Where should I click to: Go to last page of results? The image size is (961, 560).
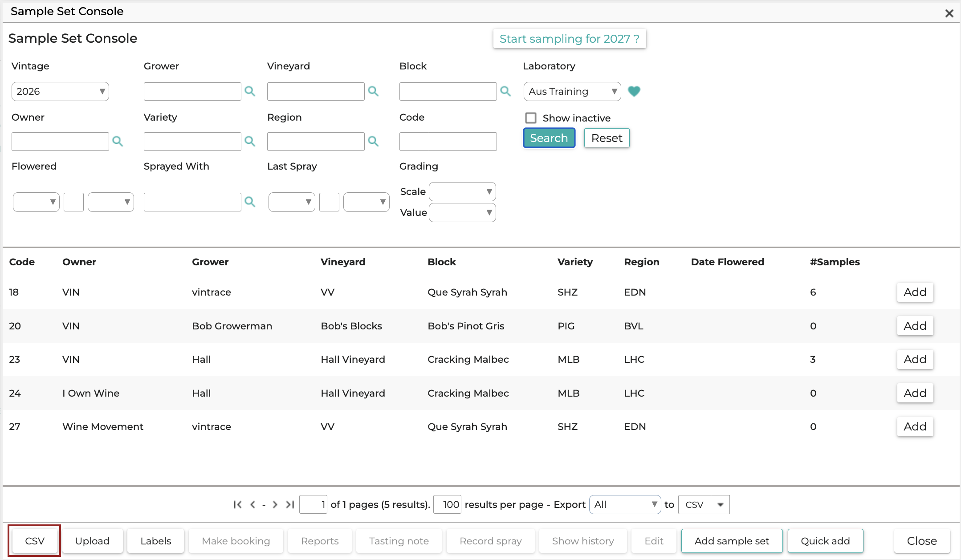[x=290, y=504]
